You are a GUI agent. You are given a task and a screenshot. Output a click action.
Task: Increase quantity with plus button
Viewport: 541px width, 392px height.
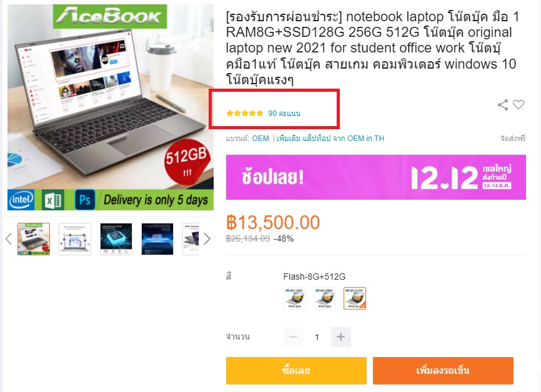[x=341, y=337]
